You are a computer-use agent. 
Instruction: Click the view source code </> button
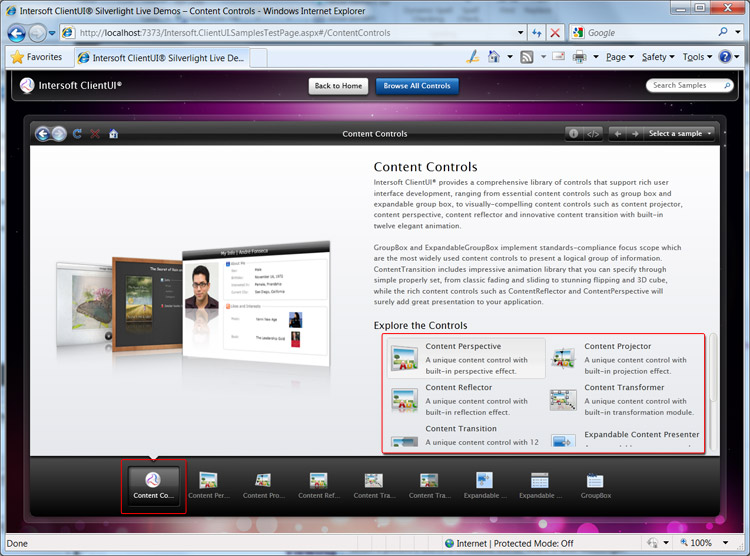pyautogui.click(x=593, y=133)
